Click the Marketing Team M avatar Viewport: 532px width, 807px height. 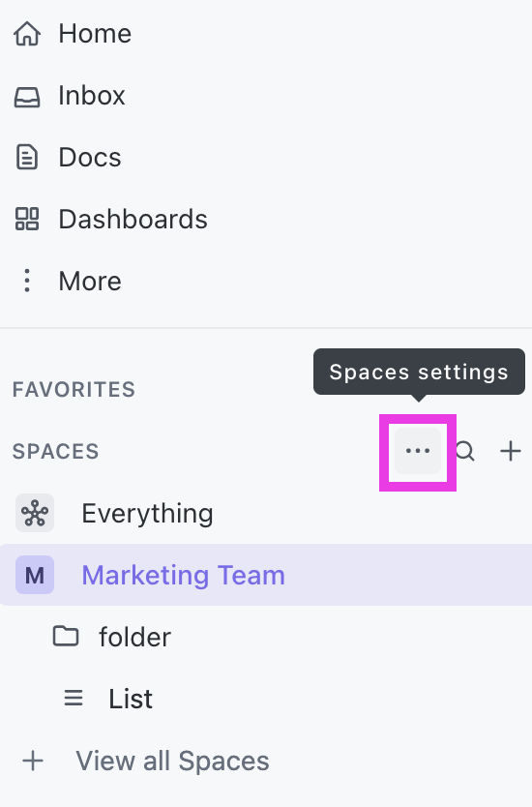(35, 575)
